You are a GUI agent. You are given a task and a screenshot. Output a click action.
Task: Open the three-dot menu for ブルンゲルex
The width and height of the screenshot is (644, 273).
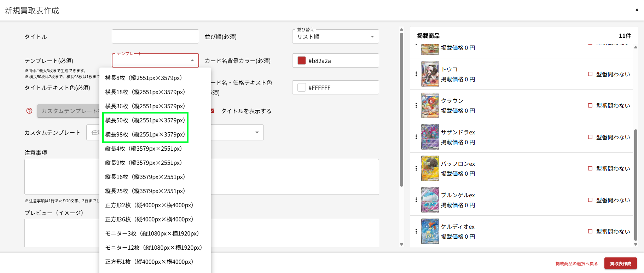pos(416,200)
